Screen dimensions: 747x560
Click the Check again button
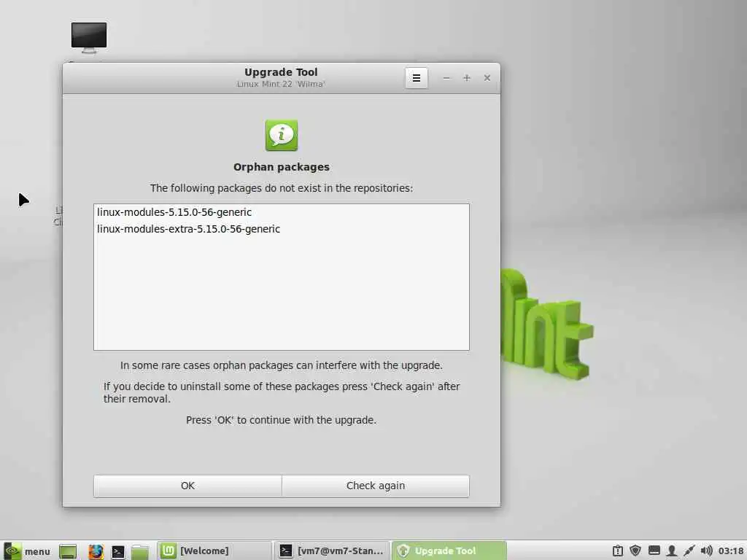[x=376, y=486]
